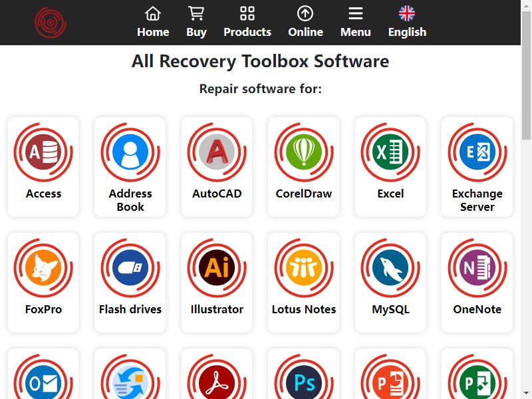Click the 'Repair software for:' subheading
The image size is (532, 399).
[260, 89]
